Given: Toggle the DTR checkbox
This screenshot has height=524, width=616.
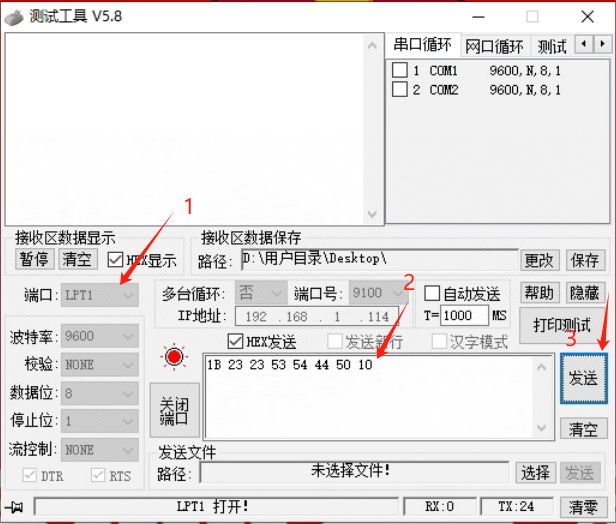Looking at the screenshot, I should 29,475.
